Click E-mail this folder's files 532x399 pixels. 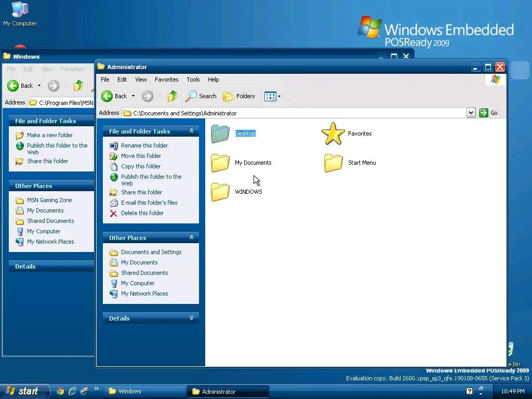click(x=149, y=203)
